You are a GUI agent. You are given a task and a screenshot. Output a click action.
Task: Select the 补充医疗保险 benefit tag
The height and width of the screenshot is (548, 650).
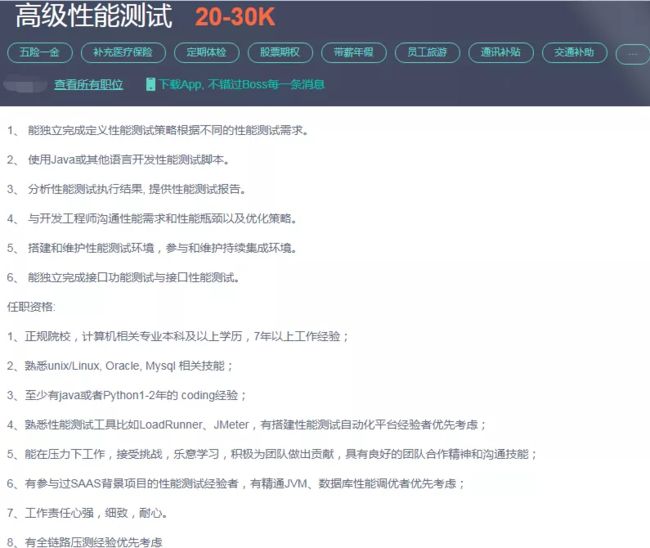pos(123,52)
